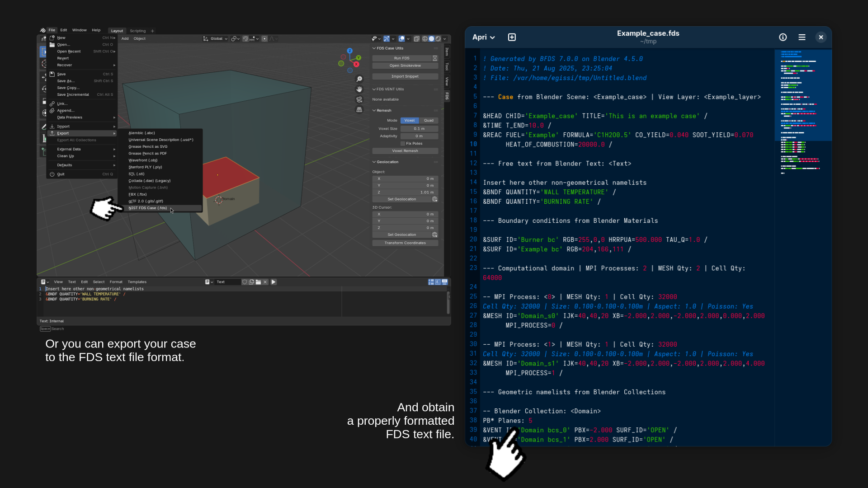
Task: Click the Open Smokeview button
Action: (x=405, y=66)
